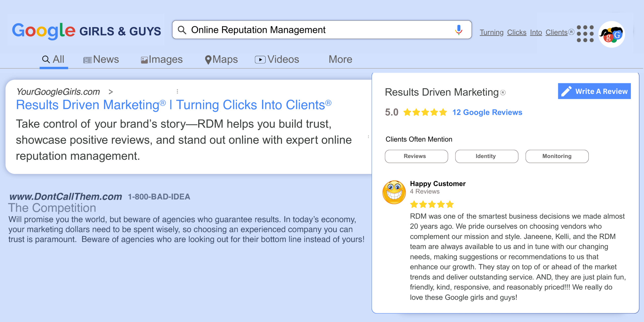Click the Google Girls & Guys logo

86,31
